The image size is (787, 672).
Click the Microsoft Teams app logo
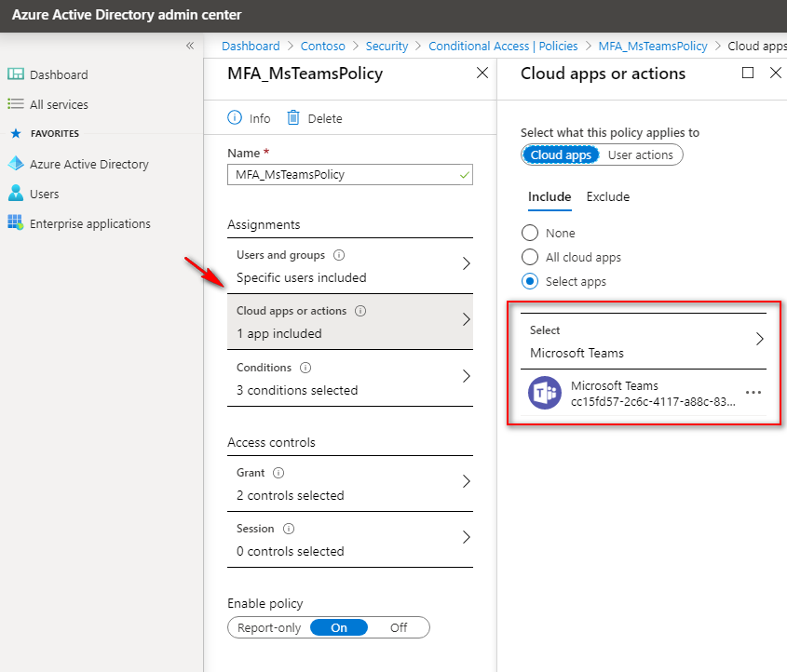click(x=545, y=393)
